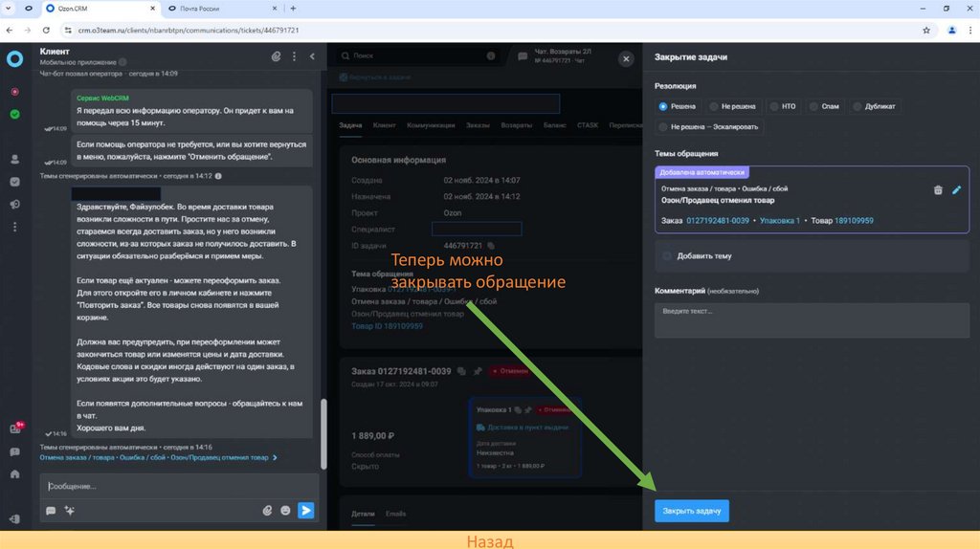
Task: Open the Детали tab below the order
Action: pos(363,514)
